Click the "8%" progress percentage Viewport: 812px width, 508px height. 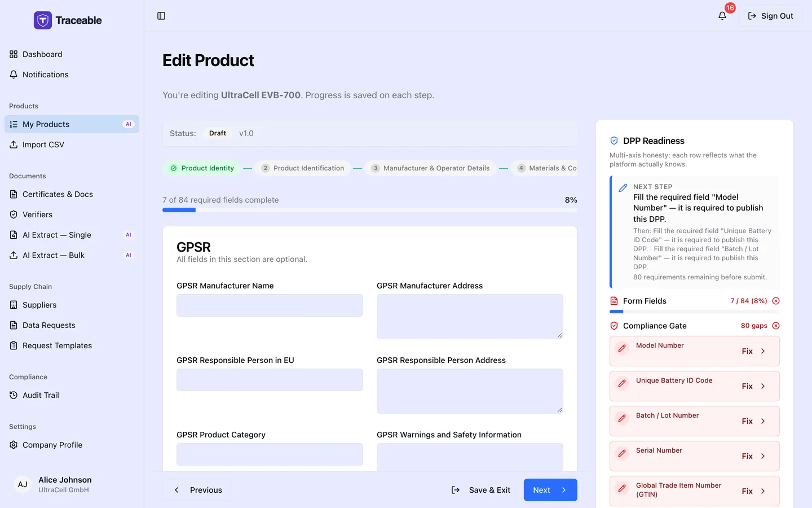(x=571, y=200)
